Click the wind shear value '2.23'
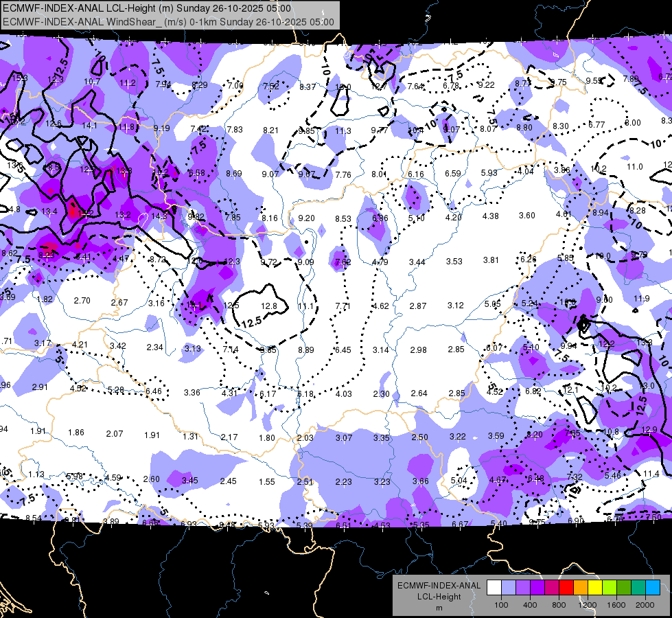The width and height of the screenshot is (672, 618). tap(343, 482)
